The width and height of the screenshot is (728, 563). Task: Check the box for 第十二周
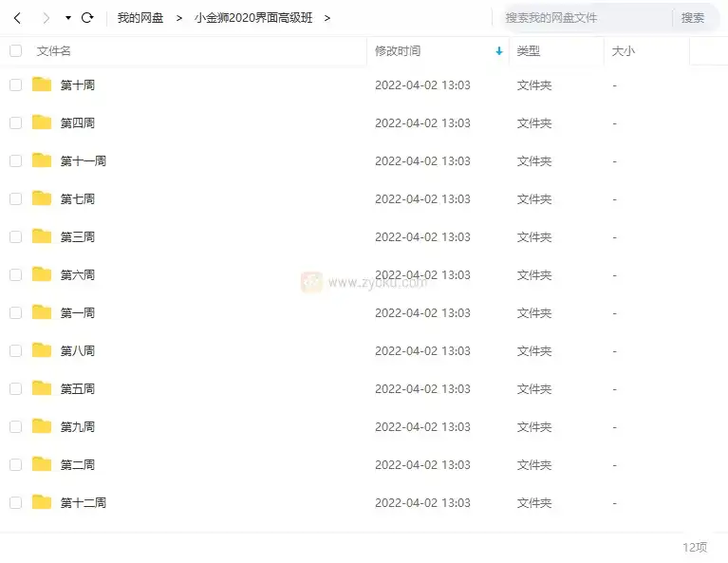point(16,502)
